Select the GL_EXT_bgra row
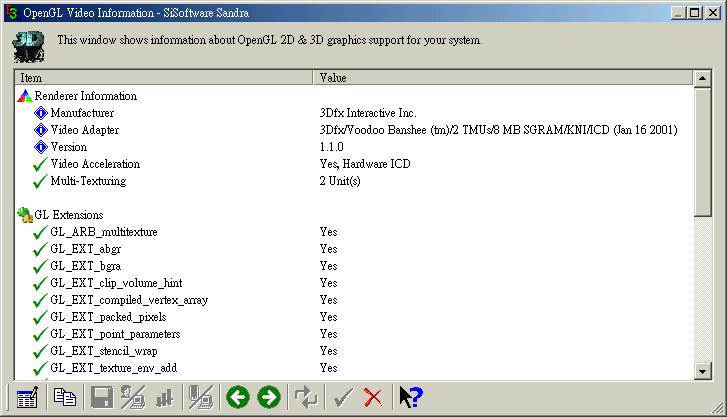The height and width of the screenshot is (417, 727). [86, 266]
